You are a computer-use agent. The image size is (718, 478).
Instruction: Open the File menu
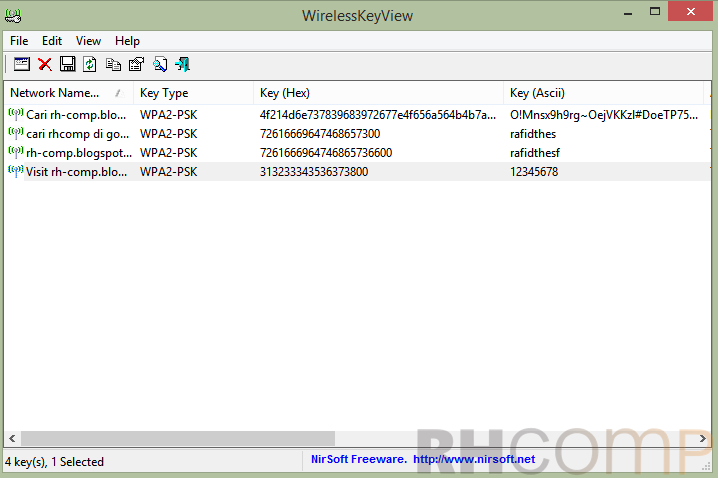pyautogui.click(x=19, y=41)
